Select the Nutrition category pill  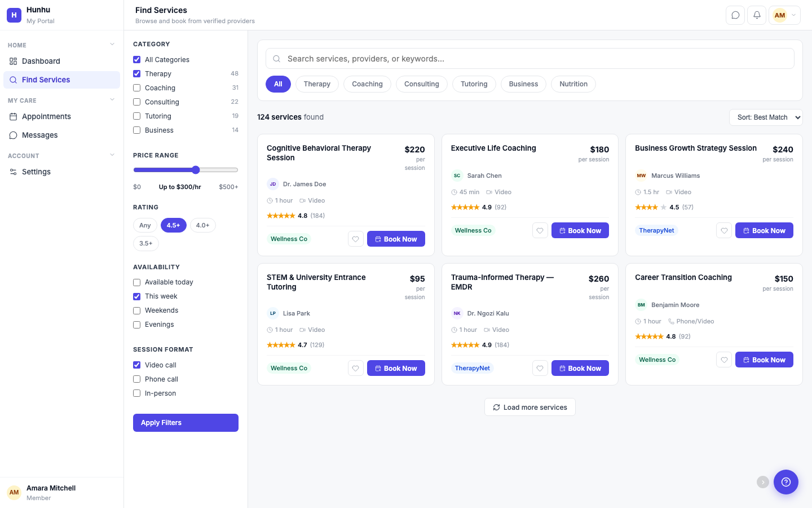[x=573, y=84]
